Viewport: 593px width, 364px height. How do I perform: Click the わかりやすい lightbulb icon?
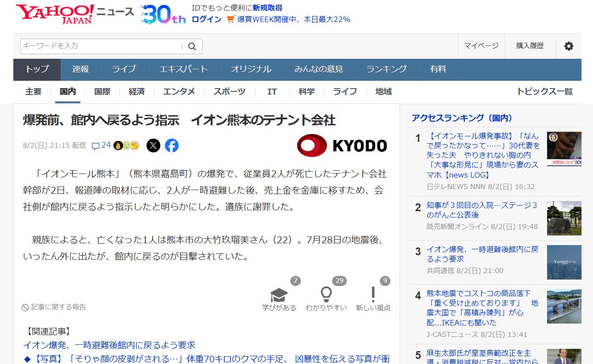pyautogui.click(x=326, y=294)
